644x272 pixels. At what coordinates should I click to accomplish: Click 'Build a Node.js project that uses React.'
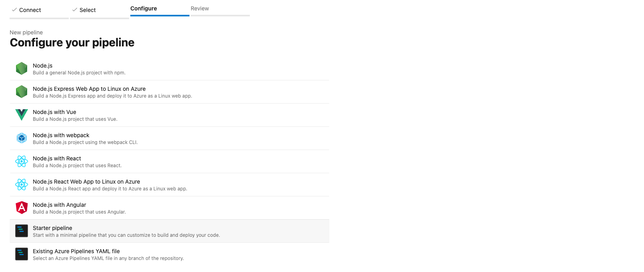tap(77, 166)
